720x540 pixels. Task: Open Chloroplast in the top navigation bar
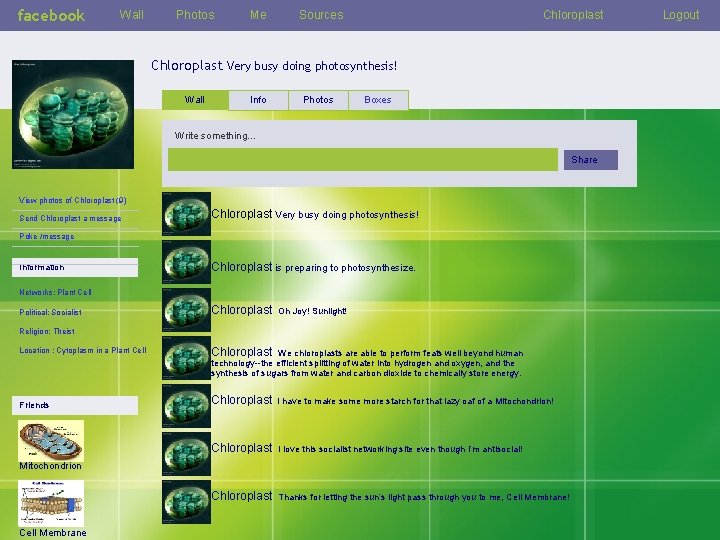click(x=573, y=15)
